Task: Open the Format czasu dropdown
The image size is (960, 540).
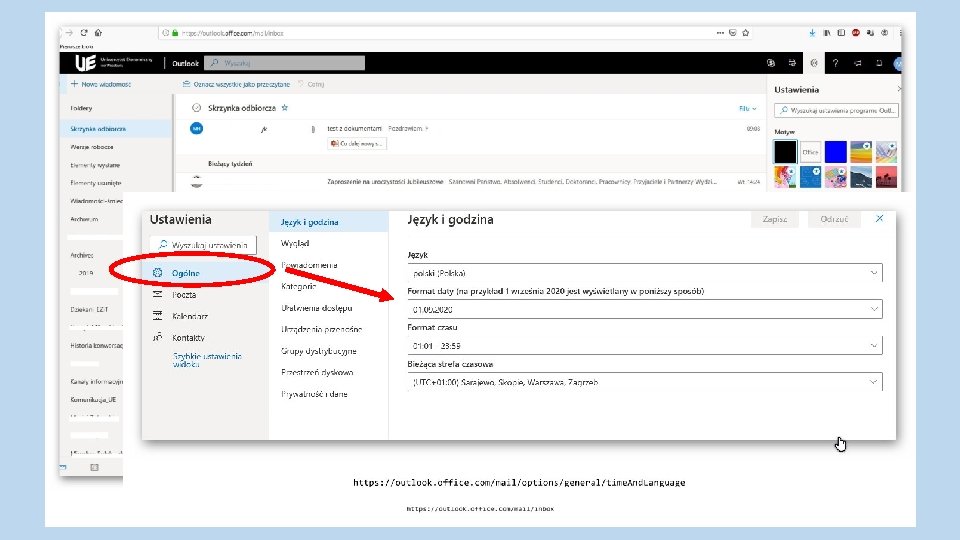Action: [645, 345]
